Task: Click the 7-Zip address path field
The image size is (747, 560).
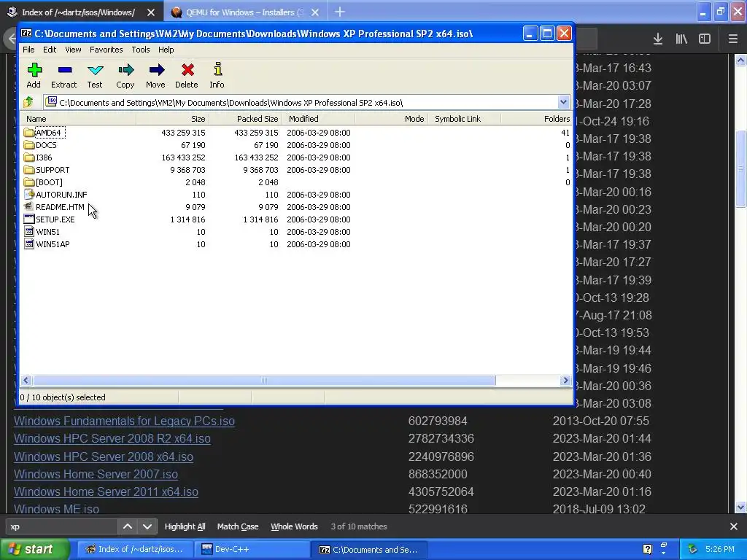Action: point(301,102)
